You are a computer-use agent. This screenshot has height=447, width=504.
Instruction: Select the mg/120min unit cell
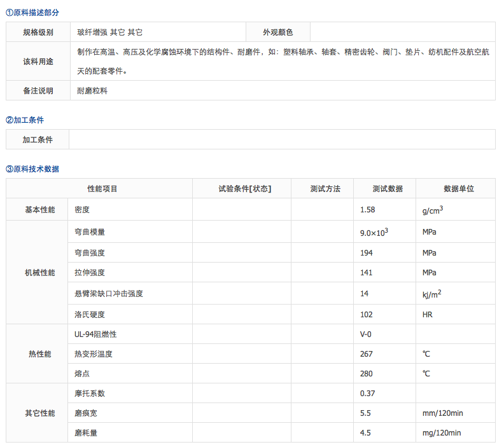[442, 433]
